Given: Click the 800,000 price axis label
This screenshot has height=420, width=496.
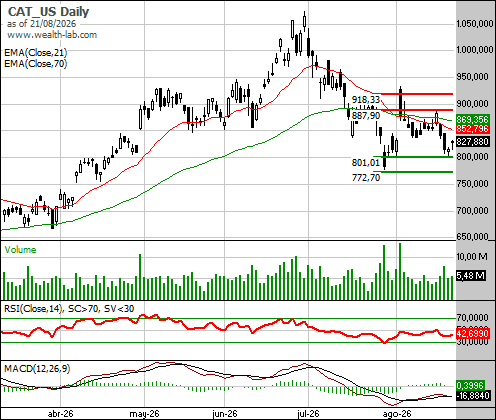Looking at the screenshot, I should tap(472, 157).
